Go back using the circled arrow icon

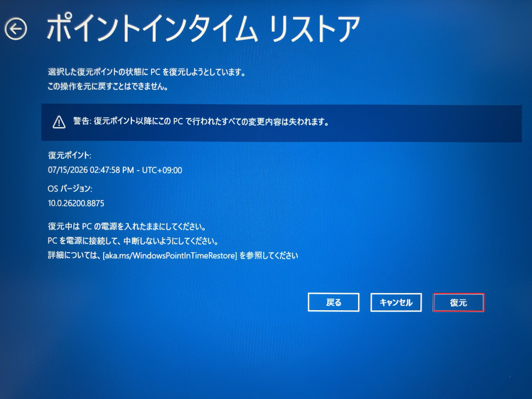pos(15,29)
